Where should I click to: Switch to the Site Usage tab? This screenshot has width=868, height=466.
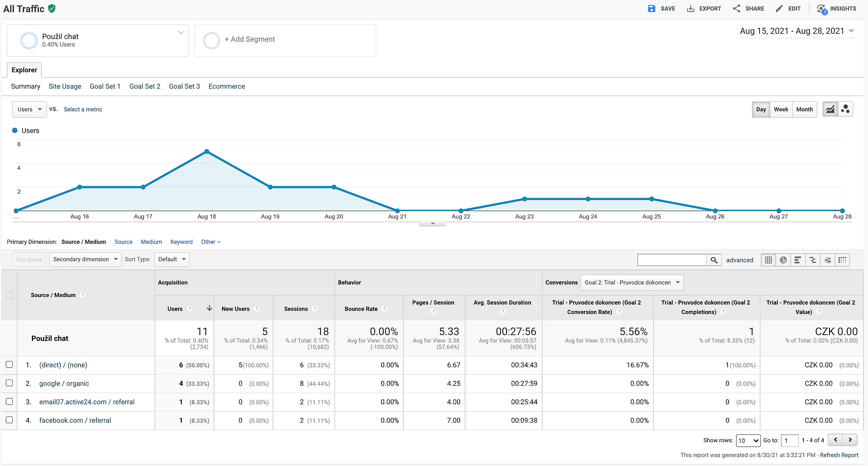[65, 86]
